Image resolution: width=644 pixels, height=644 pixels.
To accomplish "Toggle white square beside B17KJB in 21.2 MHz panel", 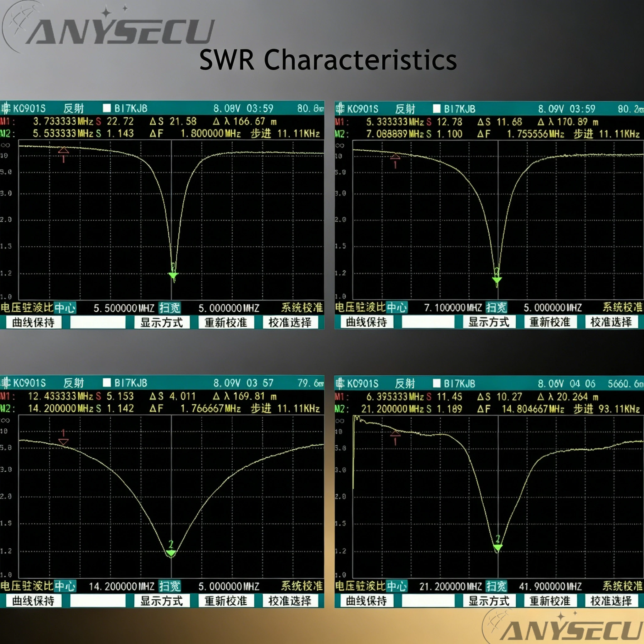I will pos(437,383).
